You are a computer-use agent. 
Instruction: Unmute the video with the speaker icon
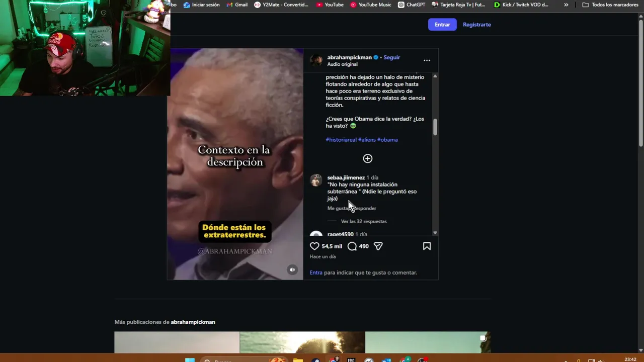(292, 270)
